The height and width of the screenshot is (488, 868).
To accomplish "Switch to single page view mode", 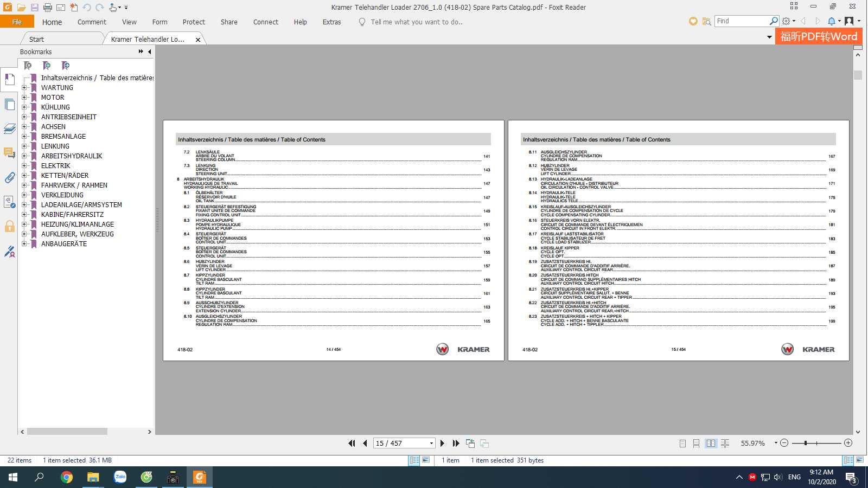I will click(x=682, y=444).
